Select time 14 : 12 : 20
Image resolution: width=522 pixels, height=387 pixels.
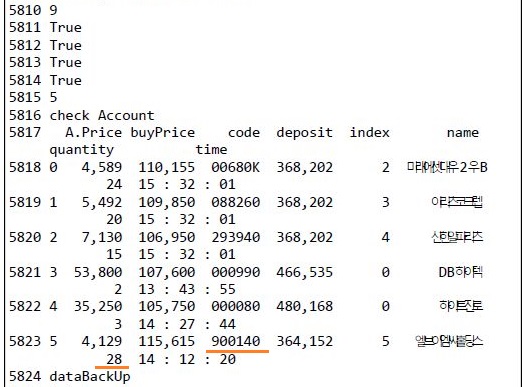point(187,359)
